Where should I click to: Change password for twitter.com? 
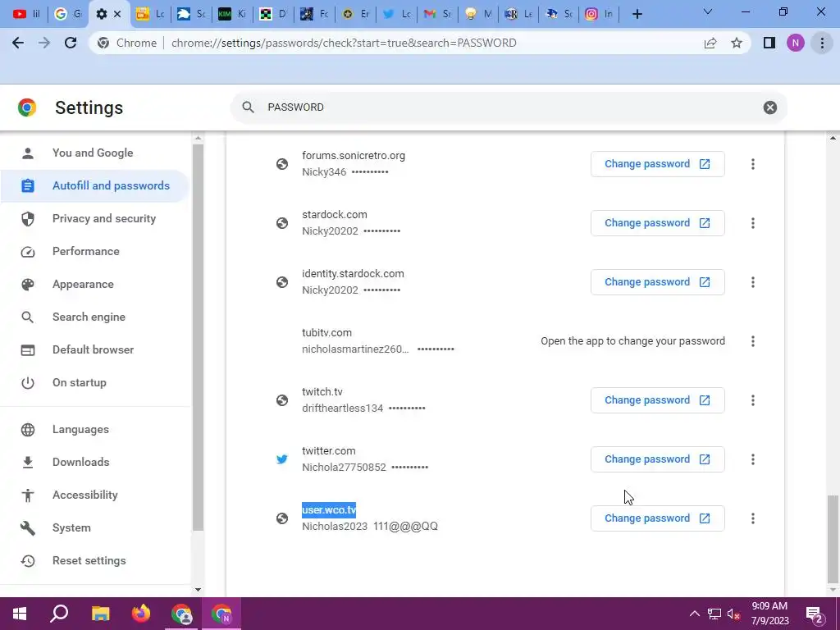pyautogui.click(x=657, y=459)
